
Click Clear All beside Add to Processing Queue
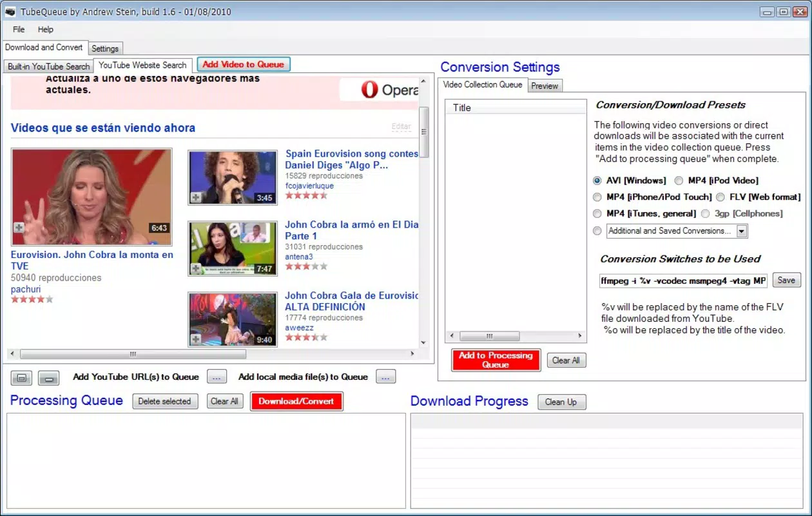pos(566,361)
